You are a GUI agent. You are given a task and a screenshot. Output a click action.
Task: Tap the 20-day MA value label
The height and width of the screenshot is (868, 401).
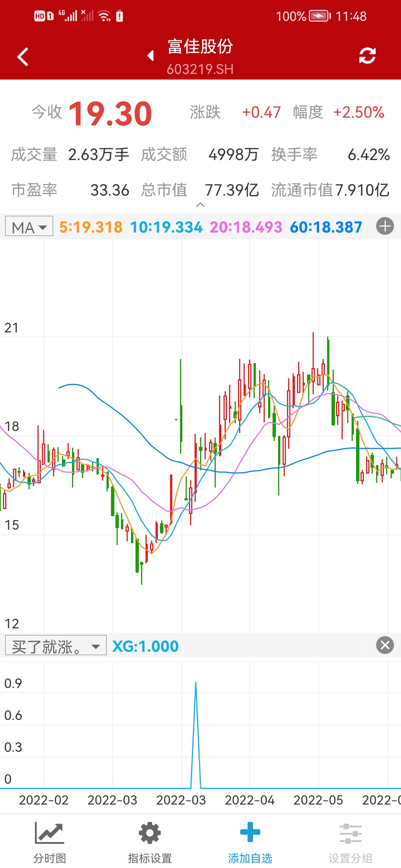(x=246, y=227)
